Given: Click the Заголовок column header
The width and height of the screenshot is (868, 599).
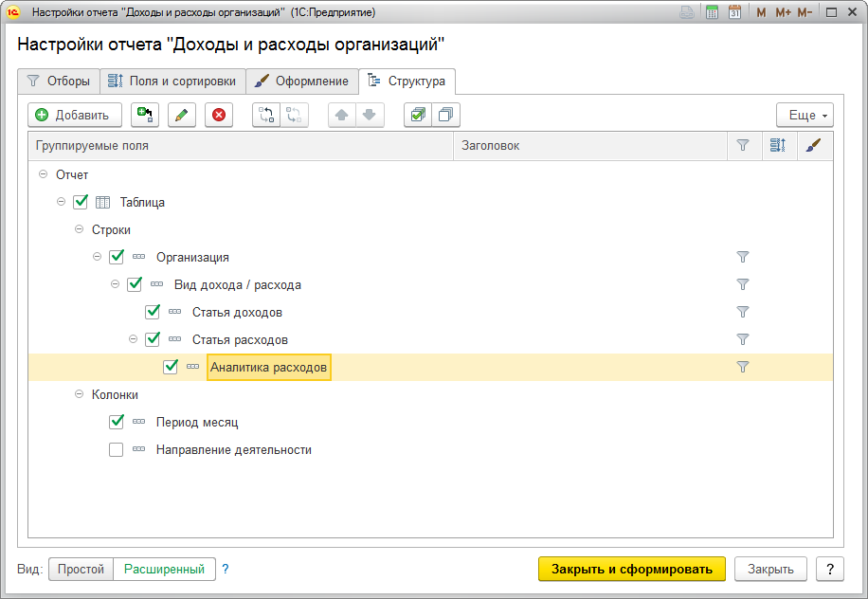Looking at the screenshot, I should coord(590,146).
